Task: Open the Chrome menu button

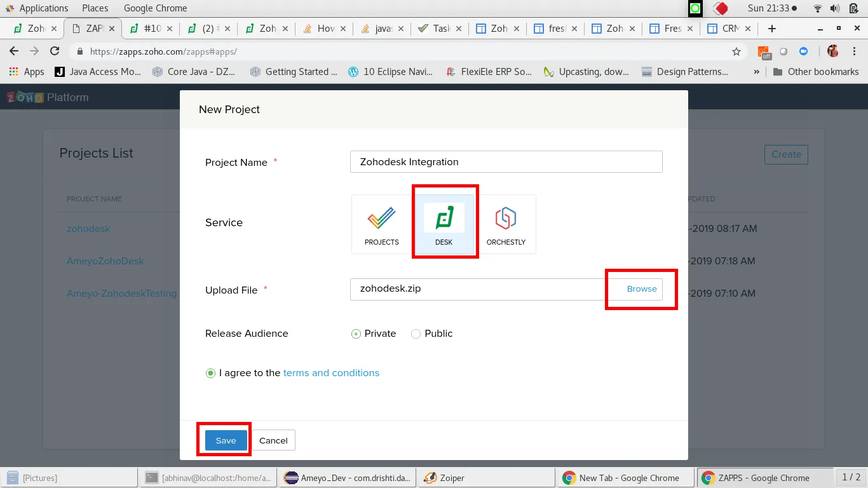Action: pos(854,51)
